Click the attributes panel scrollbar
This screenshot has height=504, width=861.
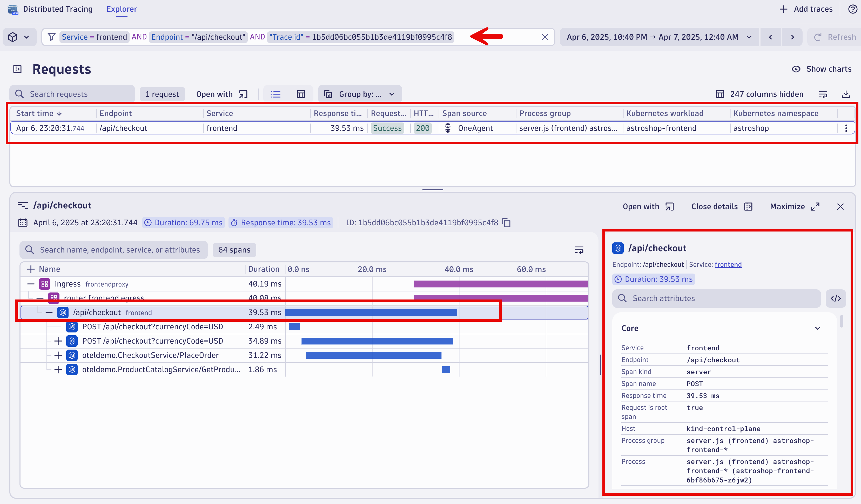click(x=842, y=322)
